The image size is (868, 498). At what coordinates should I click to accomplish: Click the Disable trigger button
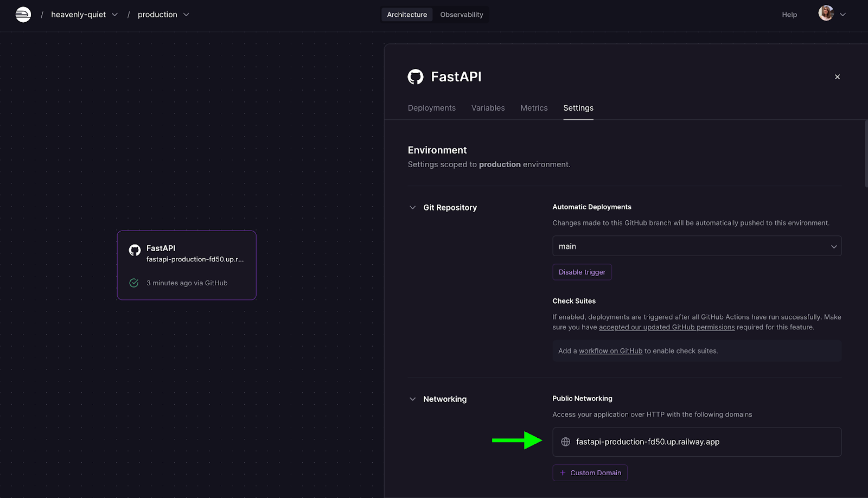coord(582,272)
